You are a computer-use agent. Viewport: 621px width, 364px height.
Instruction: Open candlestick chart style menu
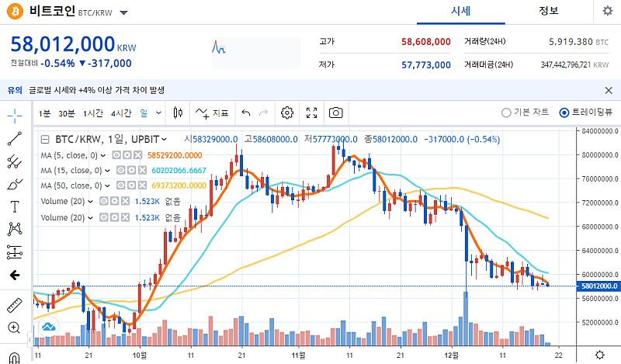178,113
